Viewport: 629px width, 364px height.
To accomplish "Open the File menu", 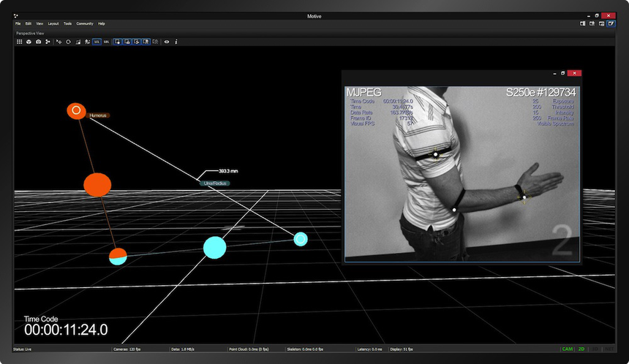I will pos(18,23).
